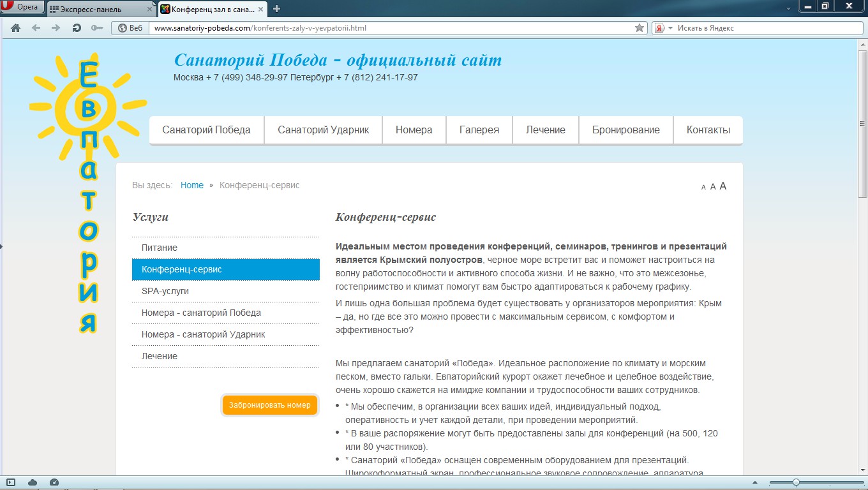The image size is (868, 490).
Task: Click the Евпатория sun logo
Action: (x=87, y=195)
